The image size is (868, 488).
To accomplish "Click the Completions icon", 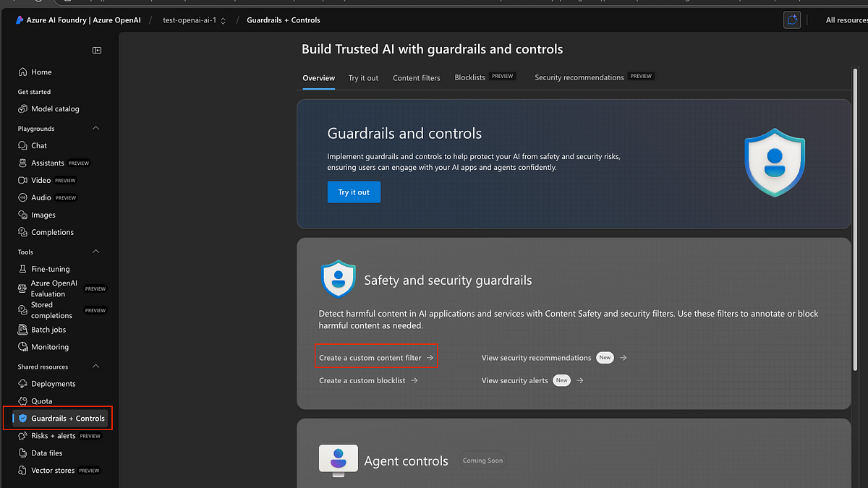I will click(x=23, y=233).
